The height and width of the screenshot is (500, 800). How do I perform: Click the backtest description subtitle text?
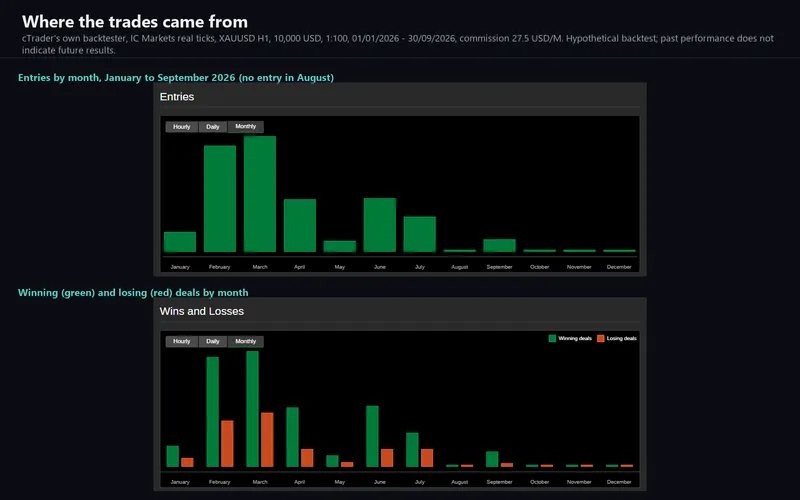(398, 44)
